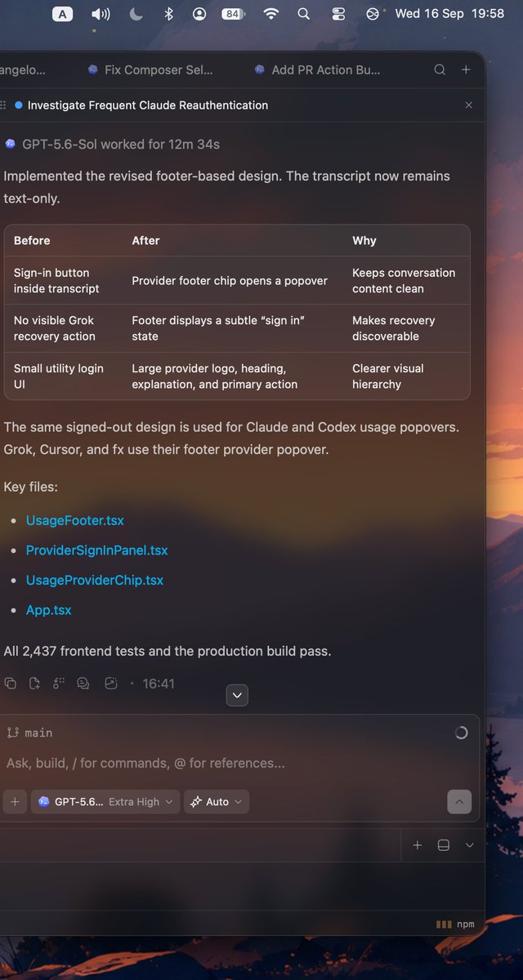523x980 pixels.
Task: Copy the response with copy icon
Action: pos(10,684)
